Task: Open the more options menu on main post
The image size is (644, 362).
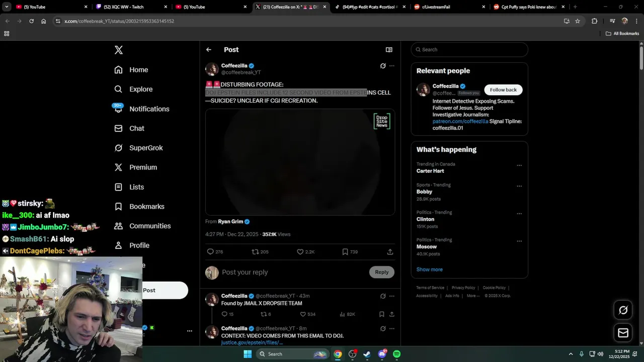Action: click(x=392, y=66)
